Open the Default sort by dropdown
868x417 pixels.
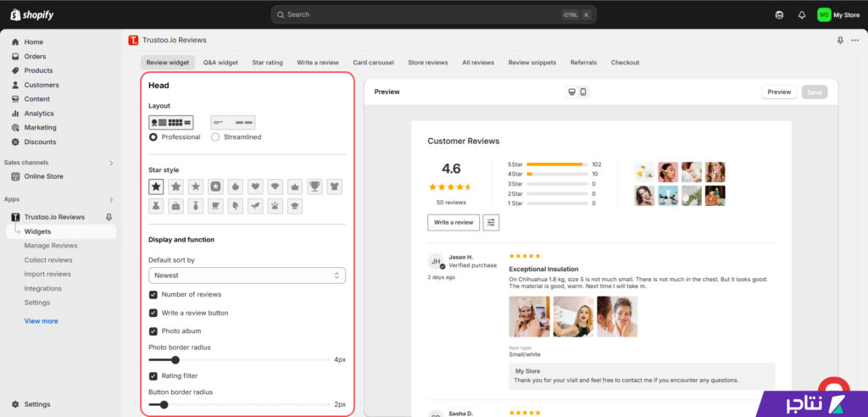247,275
